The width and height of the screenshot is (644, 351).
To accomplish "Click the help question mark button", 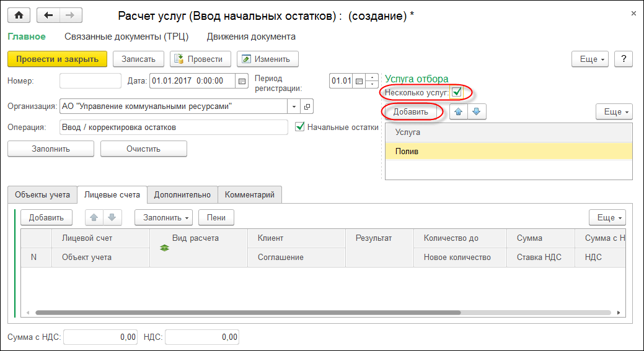I will click(623, 59).
